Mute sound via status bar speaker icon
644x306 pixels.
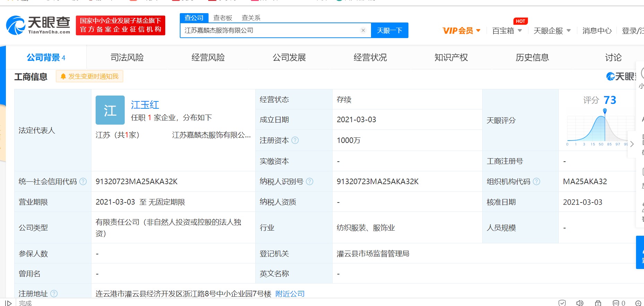click(x=580, y=303)
